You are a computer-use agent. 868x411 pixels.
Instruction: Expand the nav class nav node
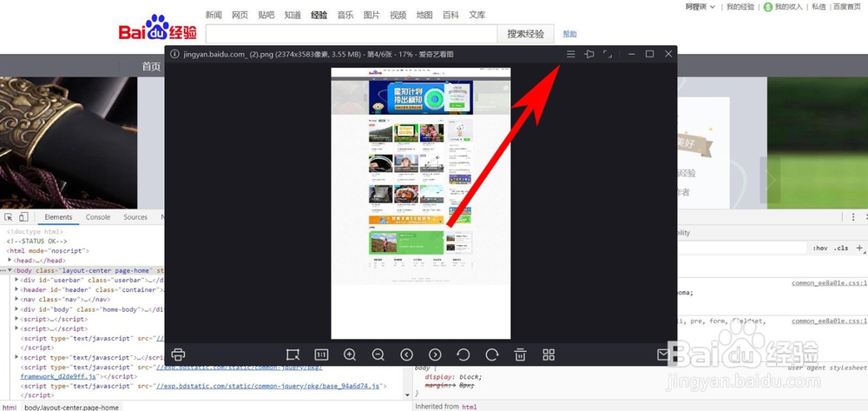[16, 300]
